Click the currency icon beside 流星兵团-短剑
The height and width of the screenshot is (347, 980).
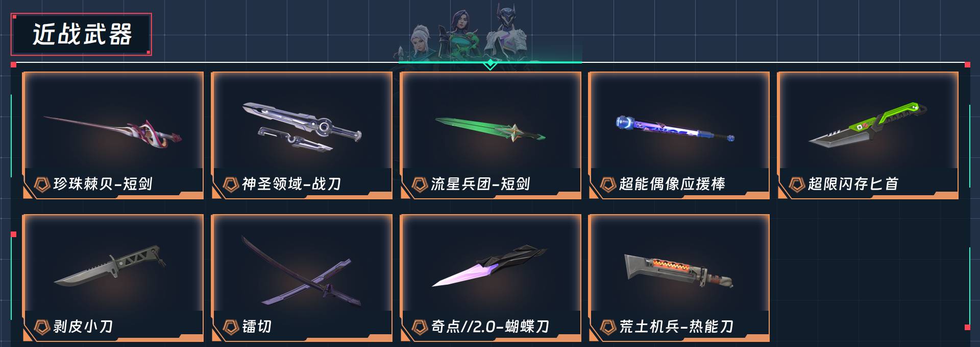(x=420, y=184)
